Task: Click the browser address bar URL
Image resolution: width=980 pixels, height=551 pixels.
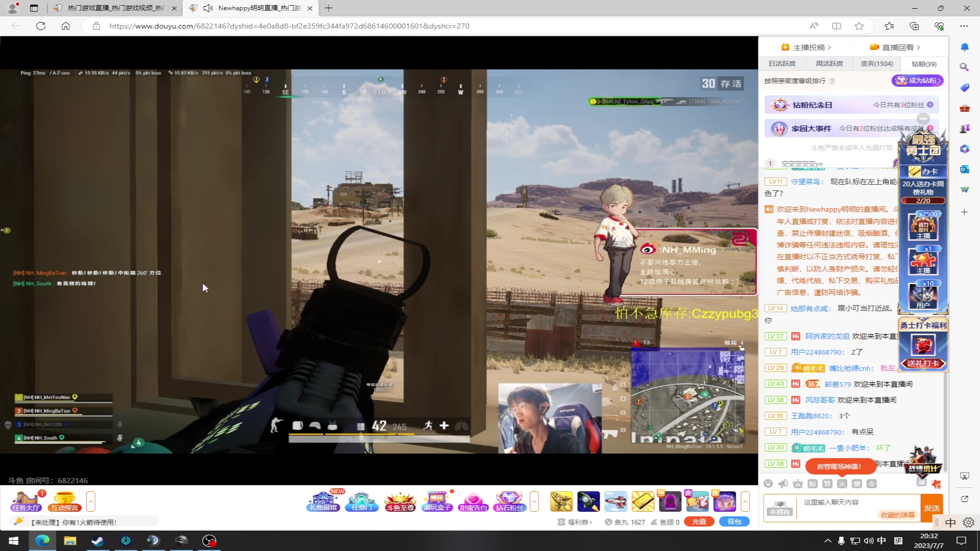Action: (x=289, y=26)
